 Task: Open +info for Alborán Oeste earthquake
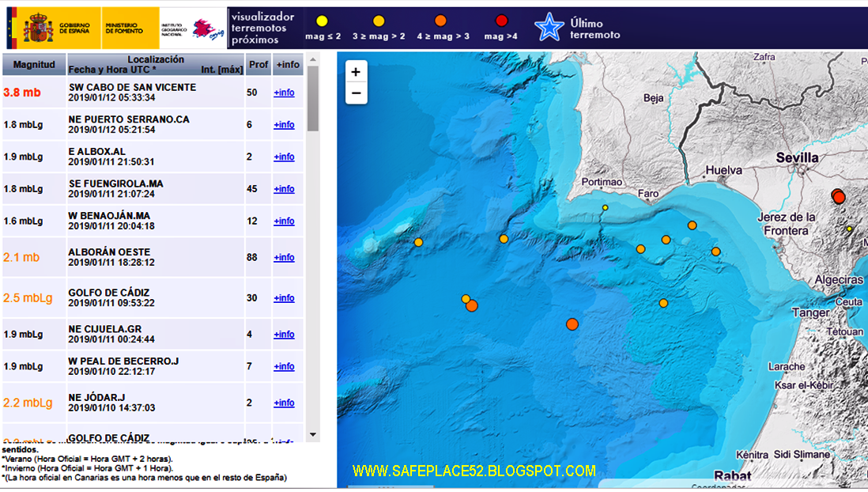click(x=284, y=258)
